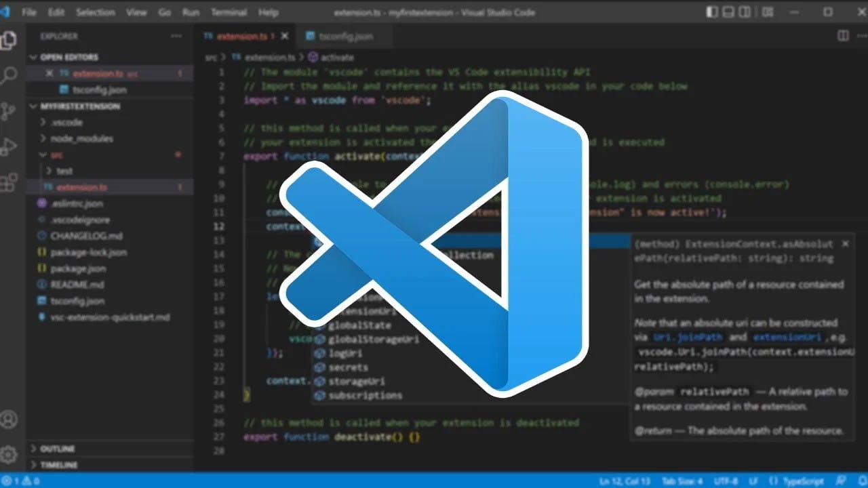Switch to the tsconfig.json tab
The width and height of the screenshot is (868, 488).
340,36
